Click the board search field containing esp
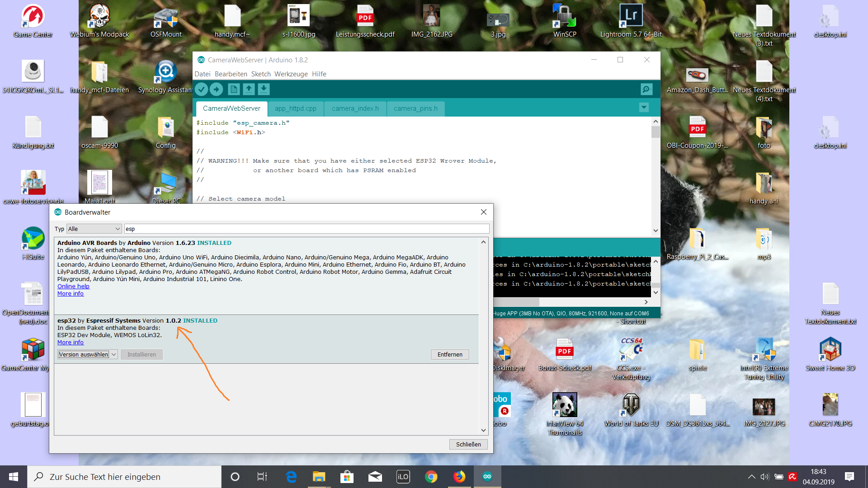 coord(307,229)
